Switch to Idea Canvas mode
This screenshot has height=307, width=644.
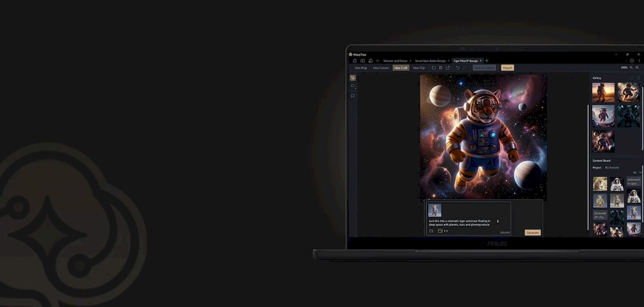click(x=381, y=68)
